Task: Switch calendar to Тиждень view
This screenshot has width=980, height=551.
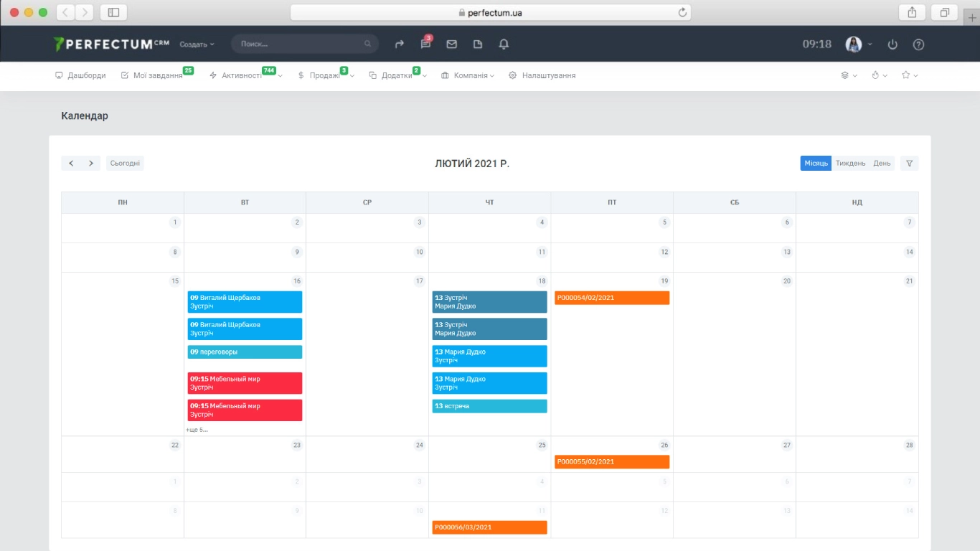Action: pyautogui.click(x=850, y=164)
